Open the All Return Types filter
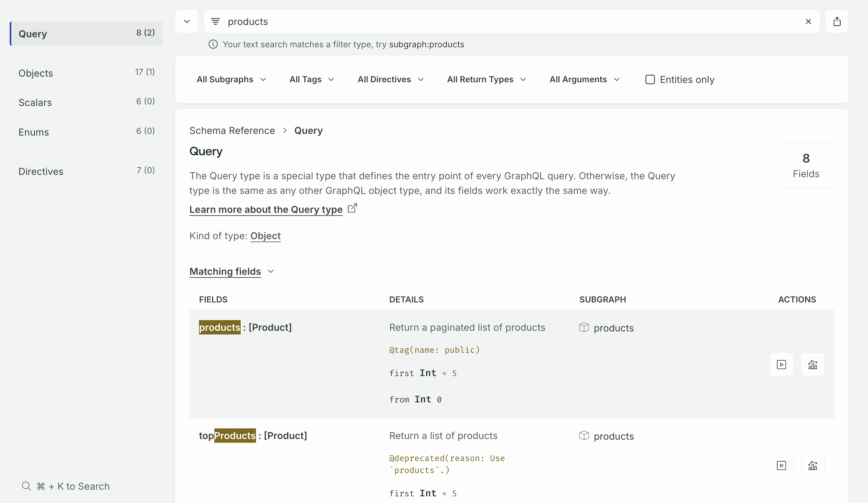868x503 pixels. click(486, 80)
